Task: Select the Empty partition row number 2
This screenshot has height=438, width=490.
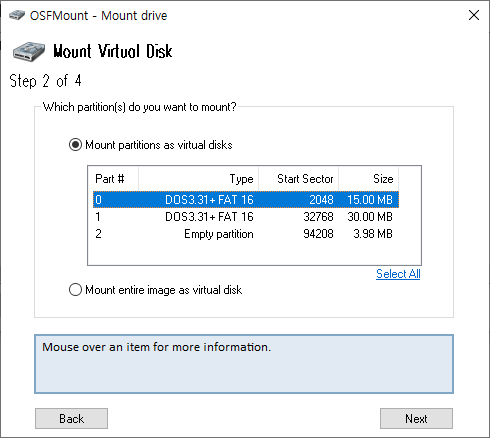Action: [246, 234]
